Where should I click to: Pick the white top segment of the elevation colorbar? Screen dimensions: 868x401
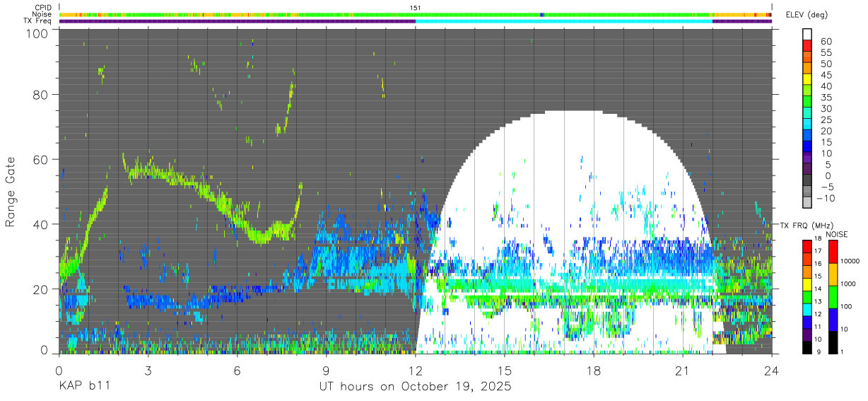click(807, 34)
